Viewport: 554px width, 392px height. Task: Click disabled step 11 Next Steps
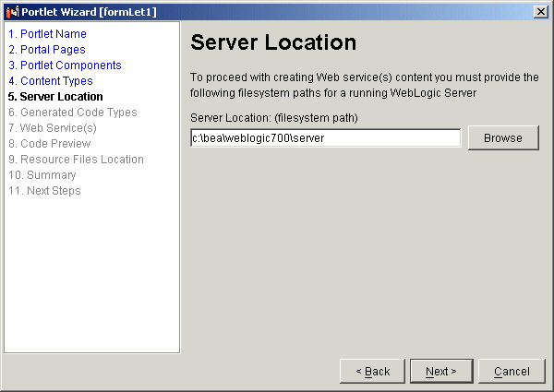tap(44, 191)
